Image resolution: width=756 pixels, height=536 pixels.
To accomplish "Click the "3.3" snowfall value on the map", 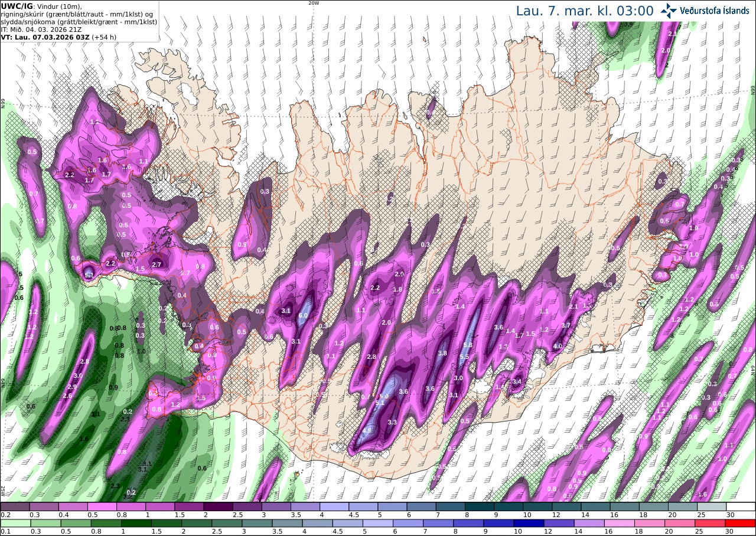I will click(x=392, y=422).
